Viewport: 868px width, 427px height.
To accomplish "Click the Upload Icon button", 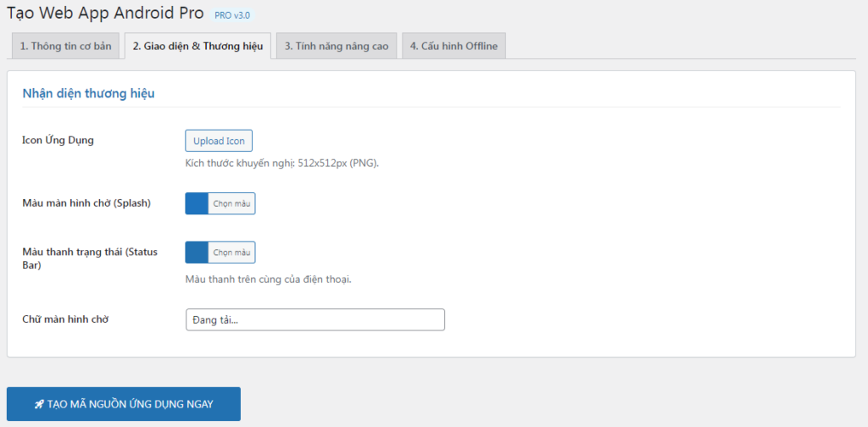I will pyautogui.click(x=219, y=141).
